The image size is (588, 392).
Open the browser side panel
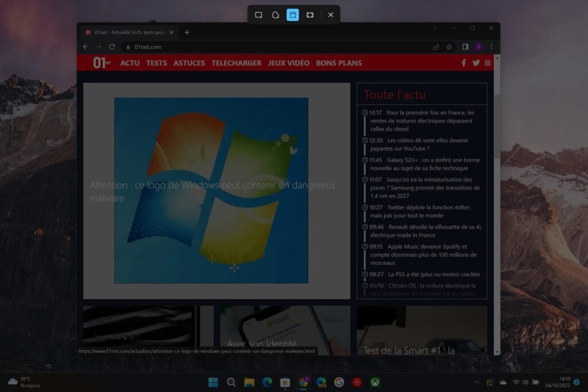pyautogui.click(x=465, y=47)
